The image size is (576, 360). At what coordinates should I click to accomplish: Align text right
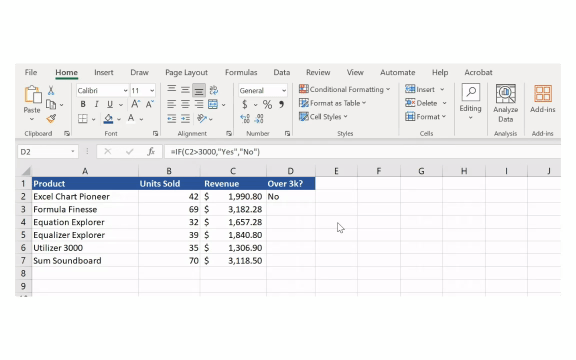(199, 104)
